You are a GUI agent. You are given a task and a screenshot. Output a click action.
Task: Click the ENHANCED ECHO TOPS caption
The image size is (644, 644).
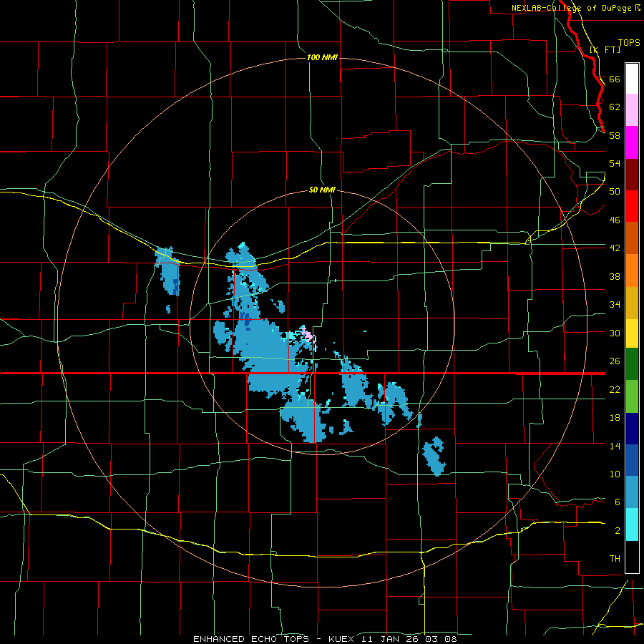click(x=251, y=639)
